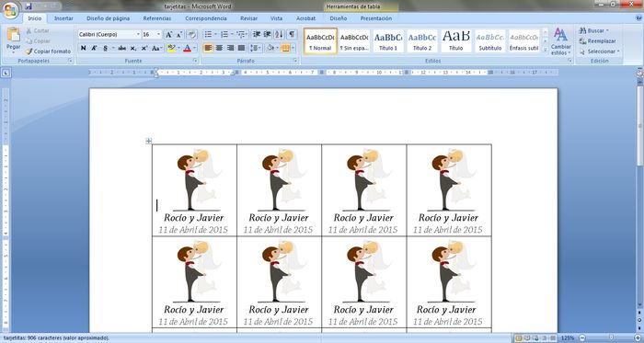
Task: Decrease paragraph indent
Action: [x=257, y=34]
